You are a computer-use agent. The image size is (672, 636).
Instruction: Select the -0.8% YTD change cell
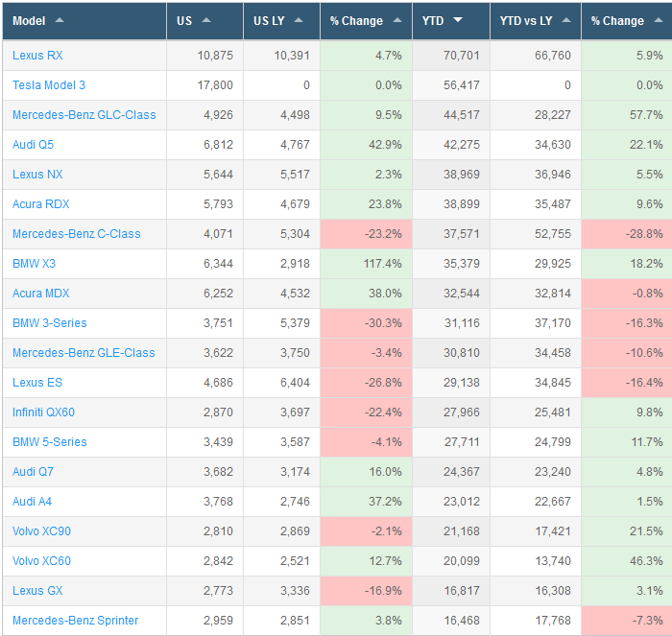(627, 294)
